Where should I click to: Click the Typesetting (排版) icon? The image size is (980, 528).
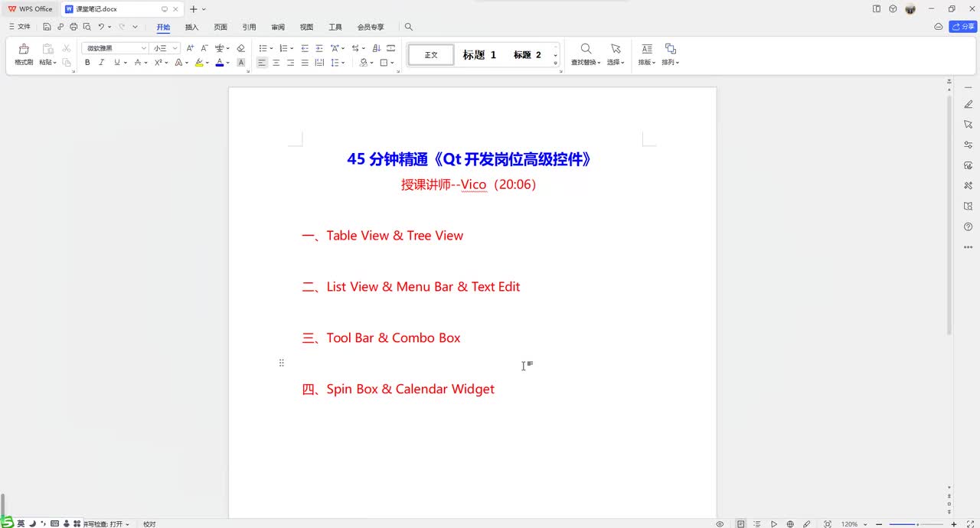click(x=646, y=49)
